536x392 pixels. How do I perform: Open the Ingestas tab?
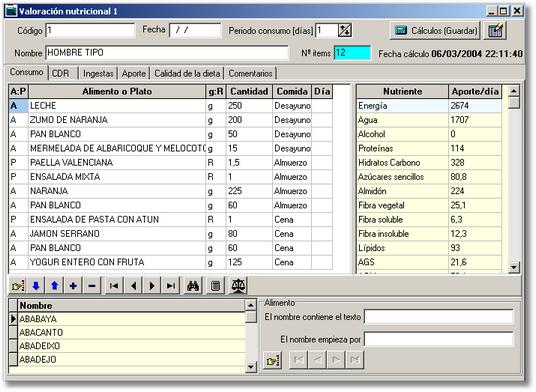point(98,73)
